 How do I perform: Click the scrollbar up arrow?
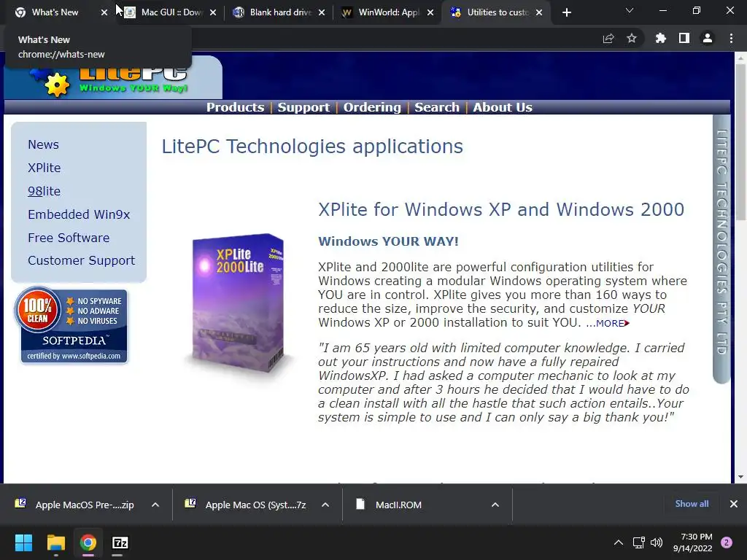[x=740, y=58]
